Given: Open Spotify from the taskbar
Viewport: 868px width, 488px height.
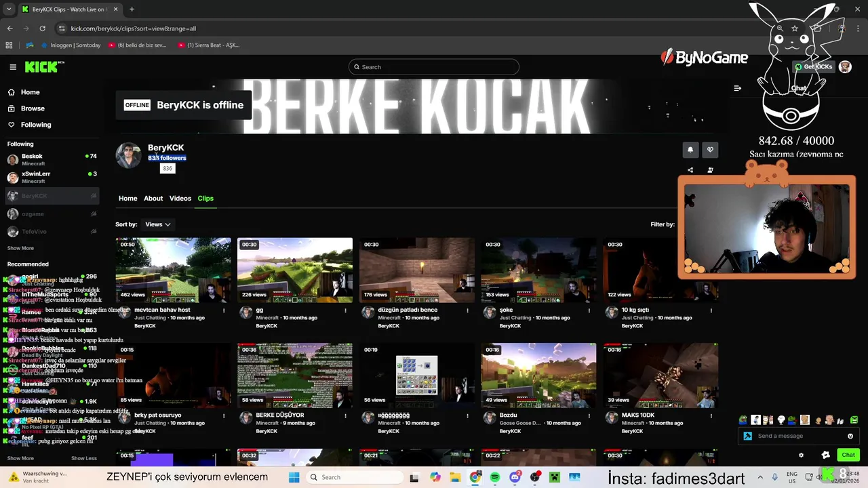Looking at the screenshot, I should click(x=495, y=477).
